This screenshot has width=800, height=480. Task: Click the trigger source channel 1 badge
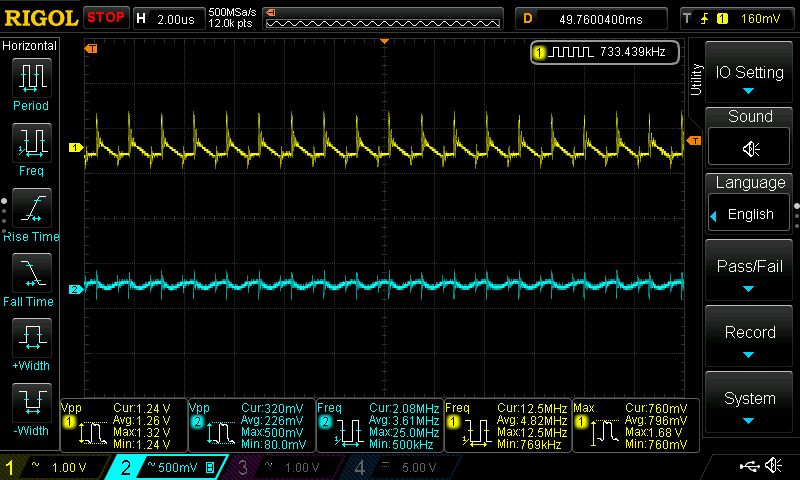tap(722, 19)
